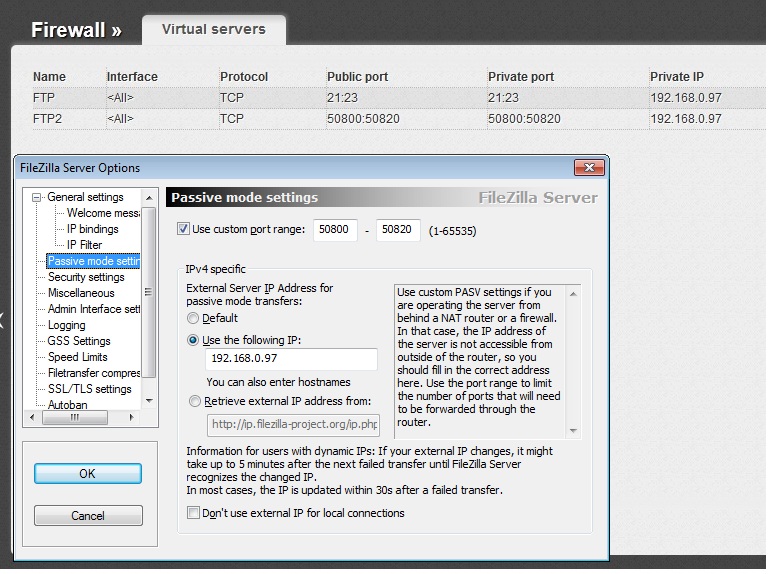Open IP bindings in settings tree
Viewport: 774px width, 574px height.
point(92,229)
